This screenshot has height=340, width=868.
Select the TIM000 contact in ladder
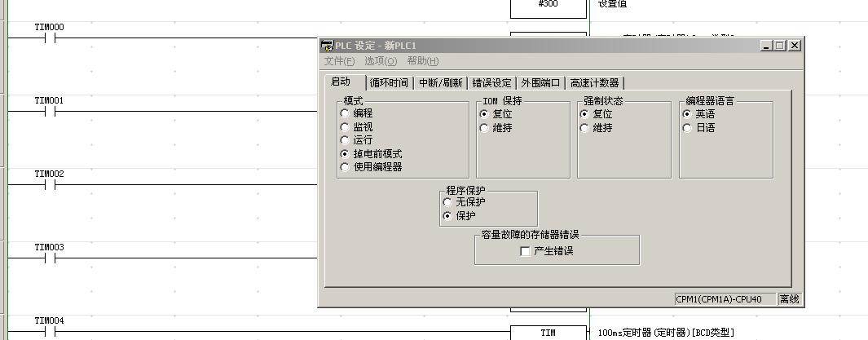pos(49,38)
